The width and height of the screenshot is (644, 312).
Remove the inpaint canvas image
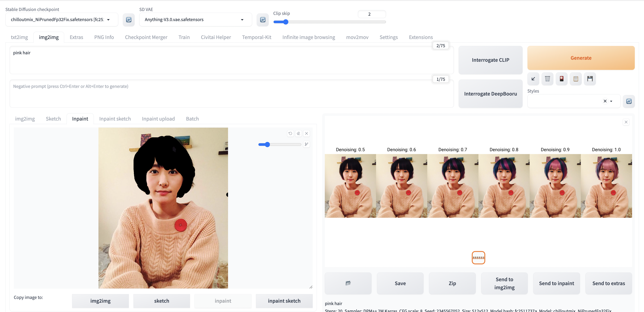[x=307, y=133]
